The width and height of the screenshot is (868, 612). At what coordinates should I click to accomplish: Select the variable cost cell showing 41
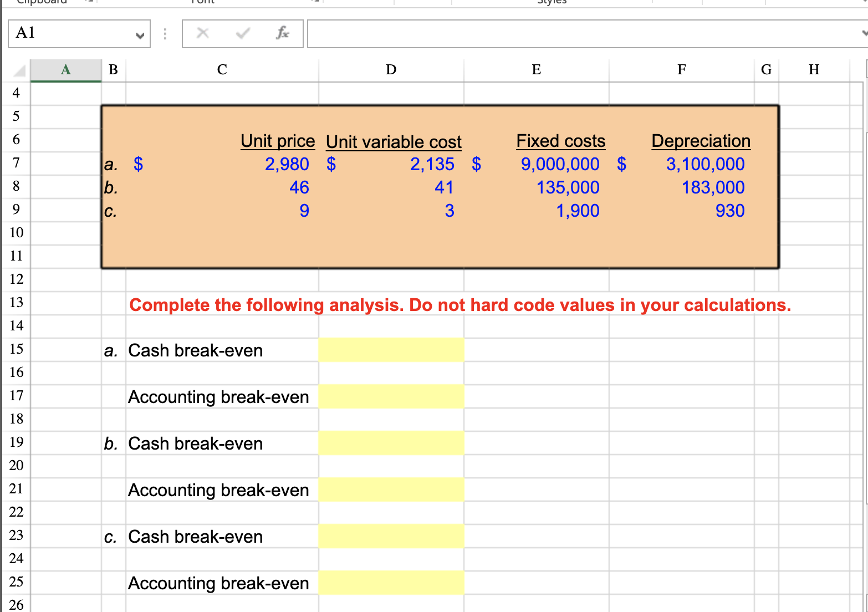(391, 187)
